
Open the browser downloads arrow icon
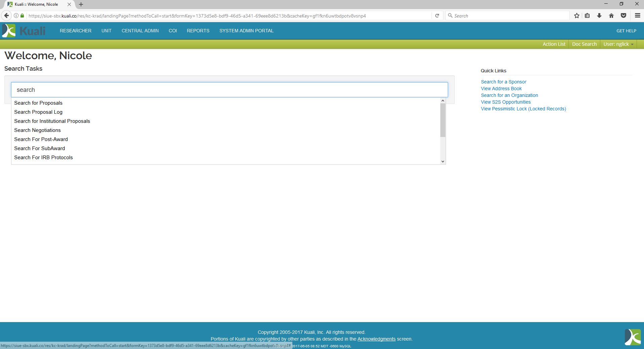click(599, 16)
